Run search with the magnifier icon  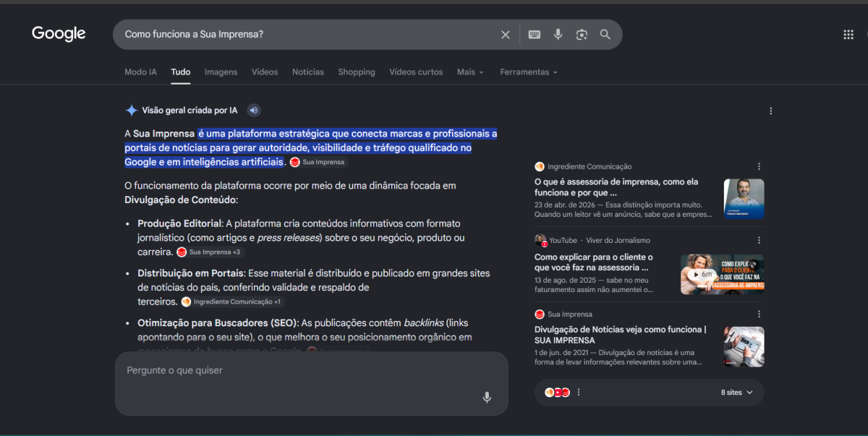605,35
